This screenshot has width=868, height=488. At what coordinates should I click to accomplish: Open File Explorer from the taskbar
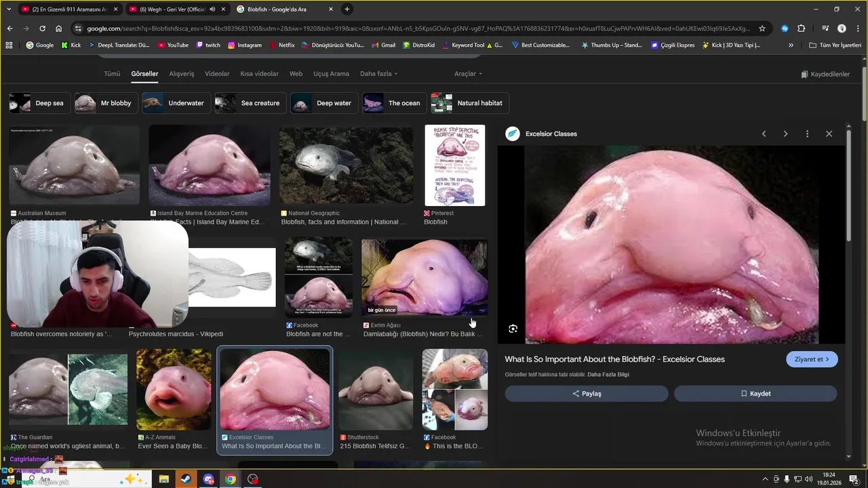tap(163, 479)
